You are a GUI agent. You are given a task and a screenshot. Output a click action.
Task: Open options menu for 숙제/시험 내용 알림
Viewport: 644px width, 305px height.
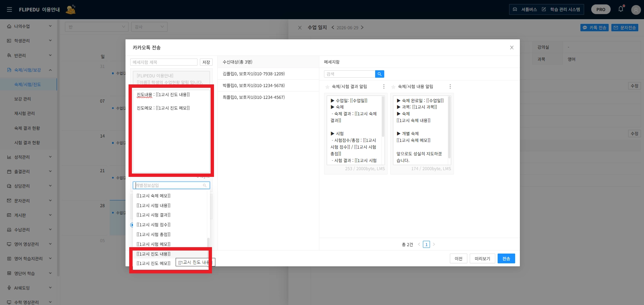click(450, 86)
